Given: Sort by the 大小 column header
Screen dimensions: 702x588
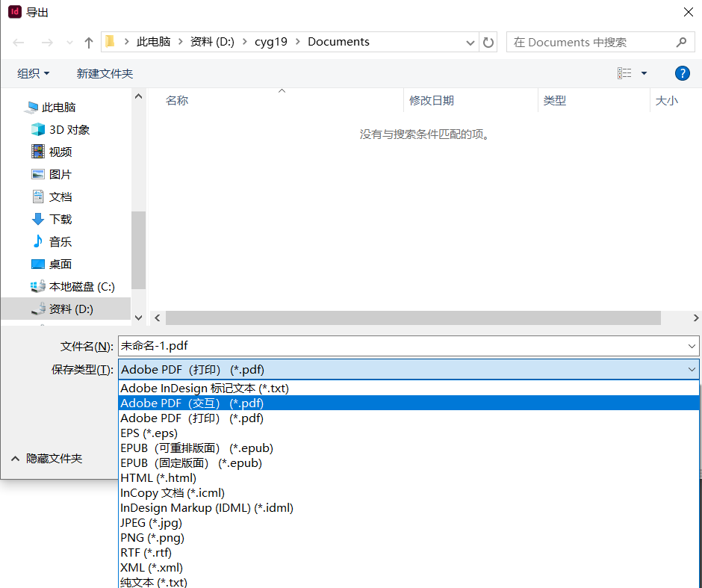Looking at the screenshot, I should point(667,100).
